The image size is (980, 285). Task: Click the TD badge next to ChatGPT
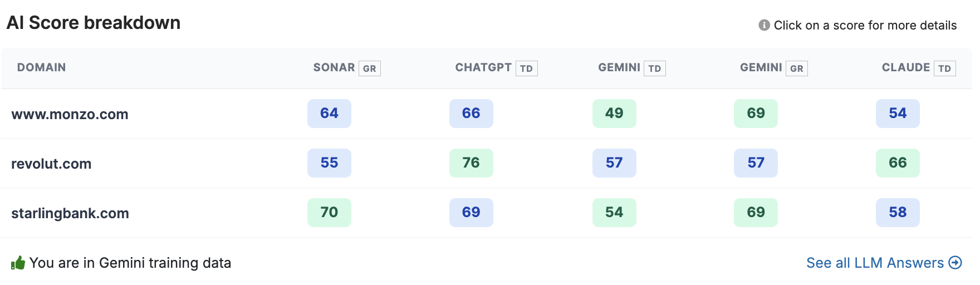coord(526,68)
